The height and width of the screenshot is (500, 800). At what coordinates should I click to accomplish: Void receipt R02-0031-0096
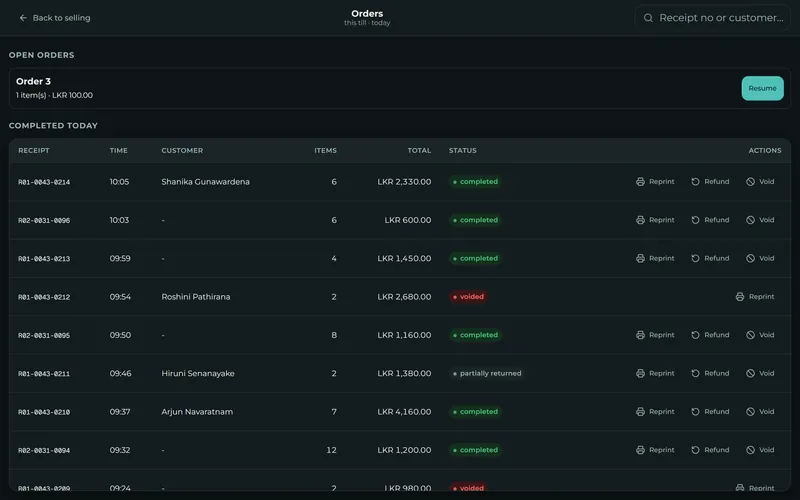click(760, 220)
